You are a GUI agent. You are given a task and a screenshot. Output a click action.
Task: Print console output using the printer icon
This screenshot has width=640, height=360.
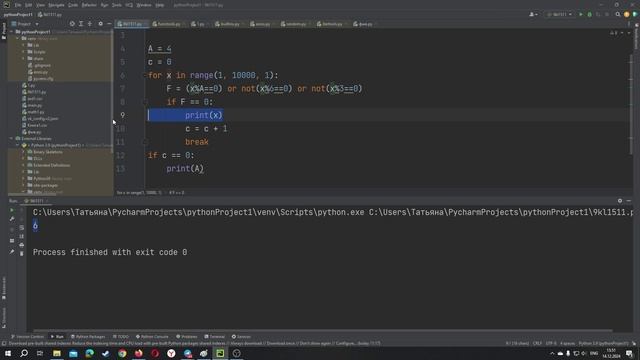[22, 245]
